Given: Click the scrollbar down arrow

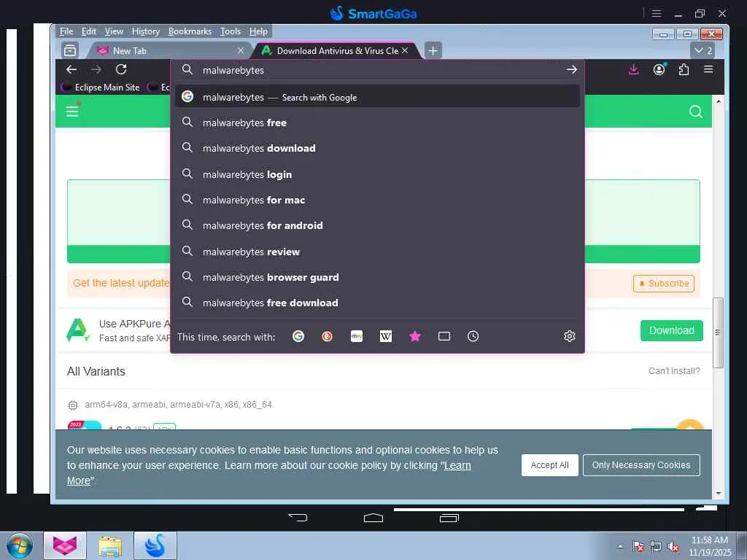Looking at the screenshot, I should click(718, 494).
